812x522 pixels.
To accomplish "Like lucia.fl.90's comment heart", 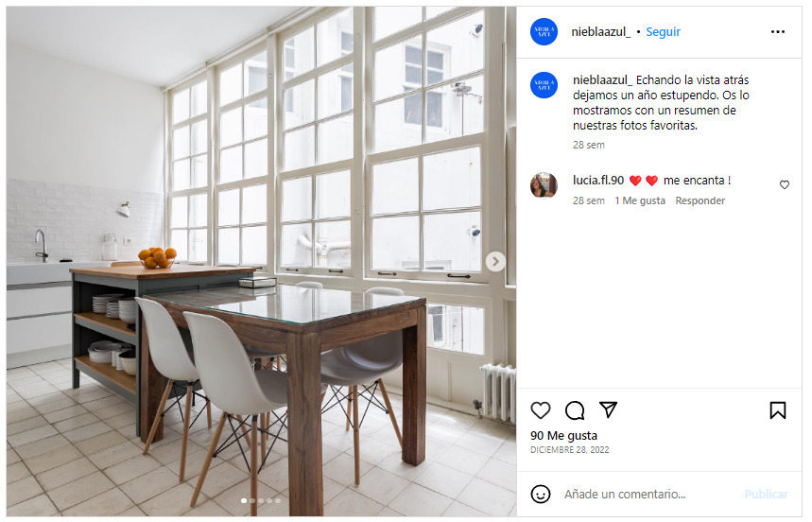I will pyautogui.click(x=785, y=185).
